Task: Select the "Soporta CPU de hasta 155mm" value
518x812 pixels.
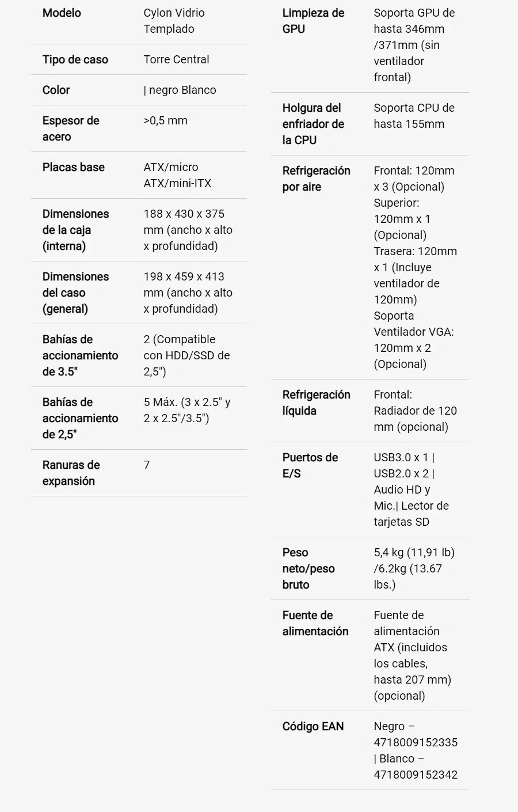Action: (x=414, y=116)
